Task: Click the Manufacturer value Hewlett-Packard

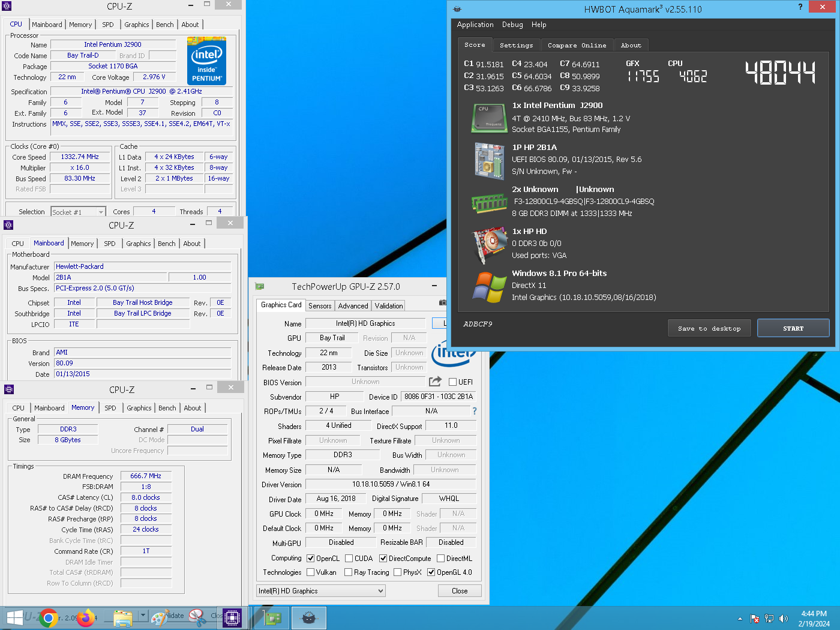Action: coord(142,266)
